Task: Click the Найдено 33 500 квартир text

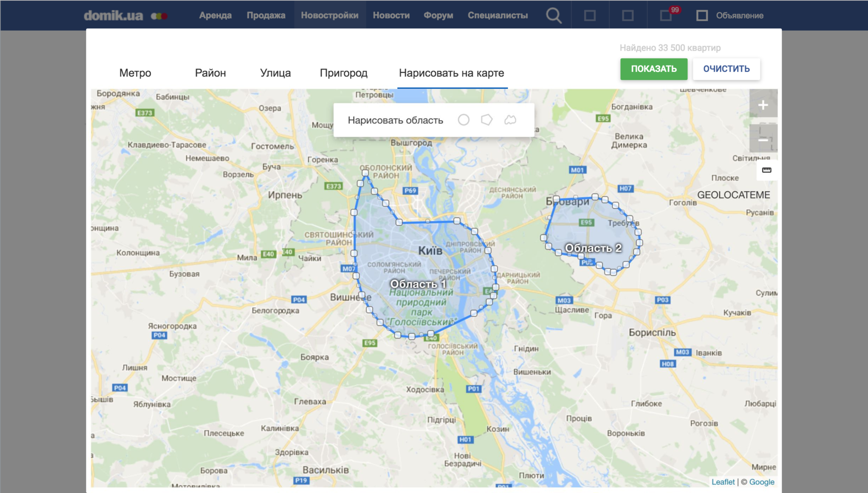Action: 670,48
